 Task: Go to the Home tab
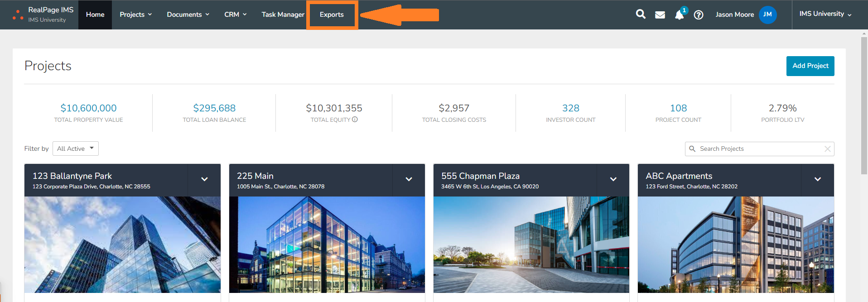(95, 14)
